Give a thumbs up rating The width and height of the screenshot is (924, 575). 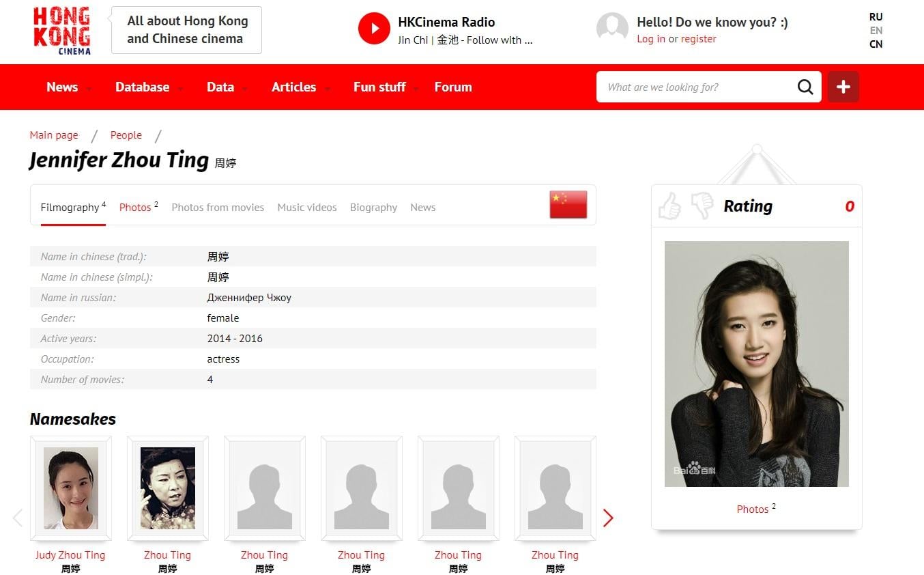(x=670, y=206)
